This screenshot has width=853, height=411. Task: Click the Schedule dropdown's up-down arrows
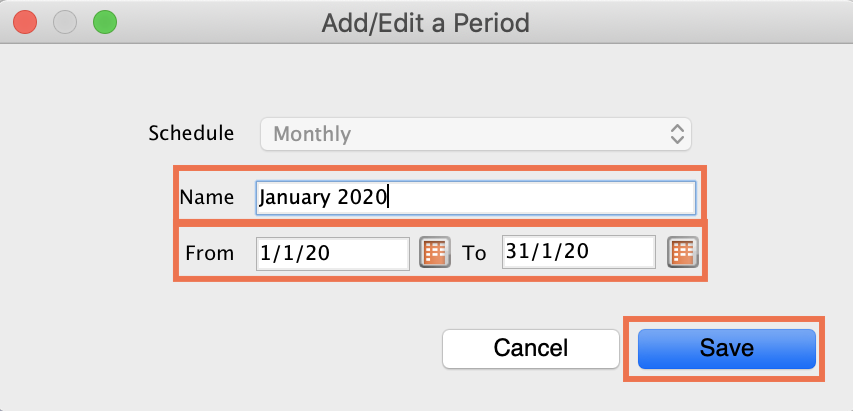tap(677, 133)
